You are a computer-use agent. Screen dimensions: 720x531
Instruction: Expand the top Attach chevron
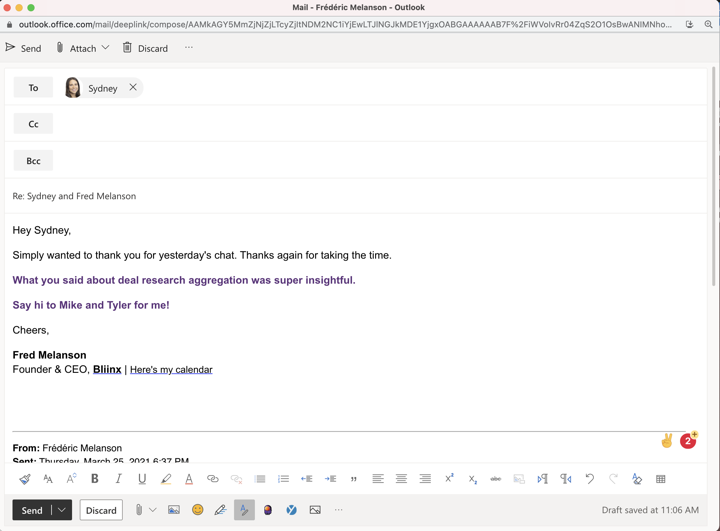click(105, 48)
